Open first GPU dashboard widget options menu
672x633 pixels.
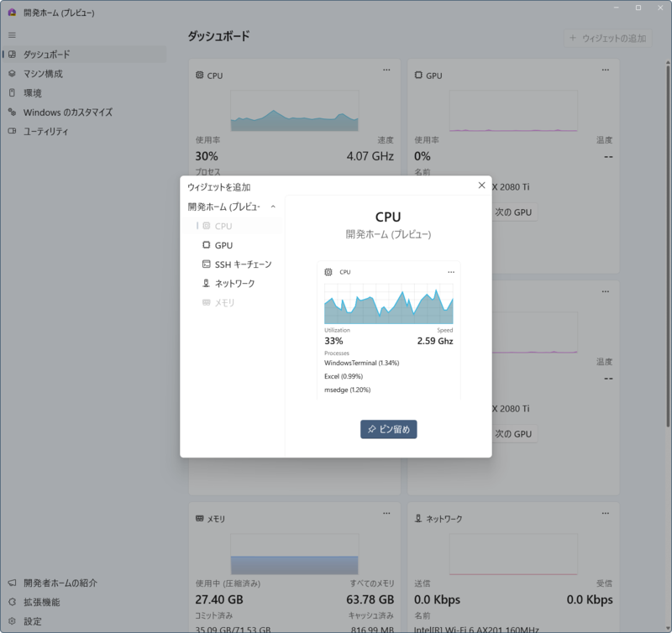pyautogui.click(x=605, y=70)
